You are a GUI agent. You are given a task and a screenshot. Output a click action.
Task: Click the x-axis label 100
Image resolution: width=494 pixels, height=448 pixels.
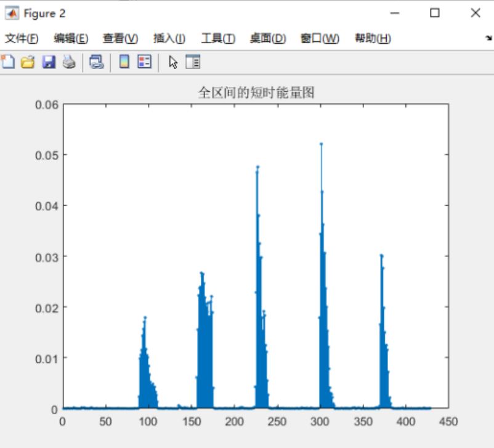148,422
